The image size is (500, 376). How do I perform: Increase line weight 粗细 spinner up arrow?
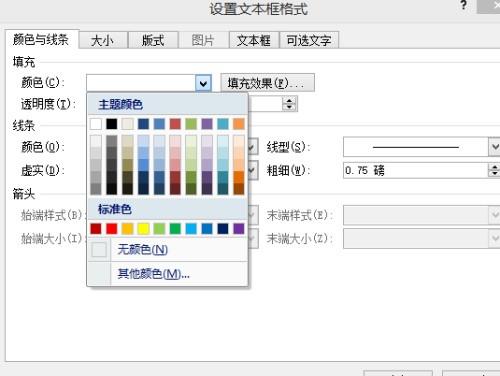coord(494,167)
